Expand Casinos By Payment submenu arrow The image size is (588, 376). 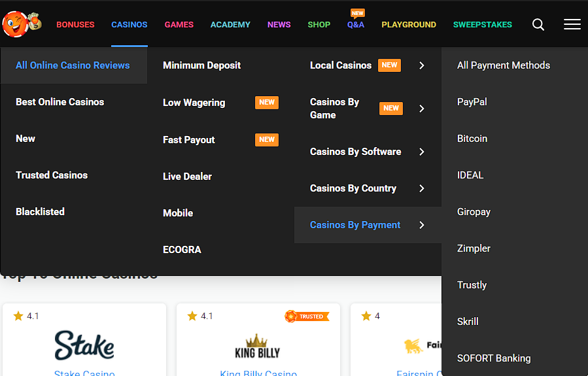click(x=422, y=225)
